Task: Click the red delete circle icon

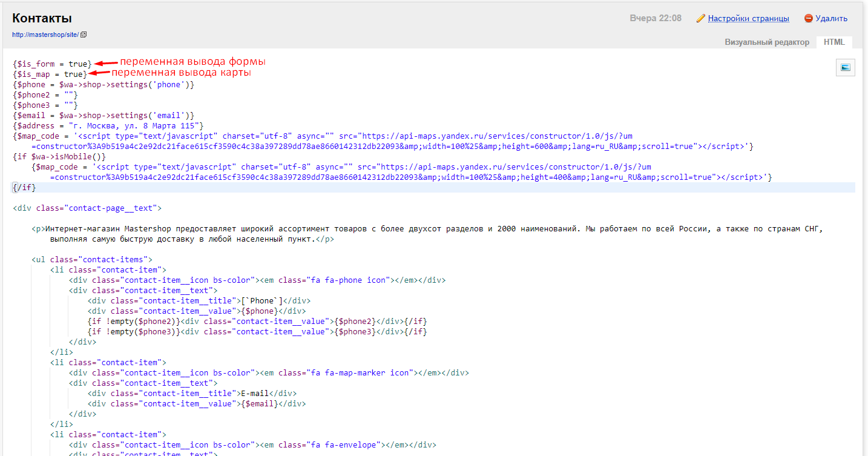Action: pos(808,19)
